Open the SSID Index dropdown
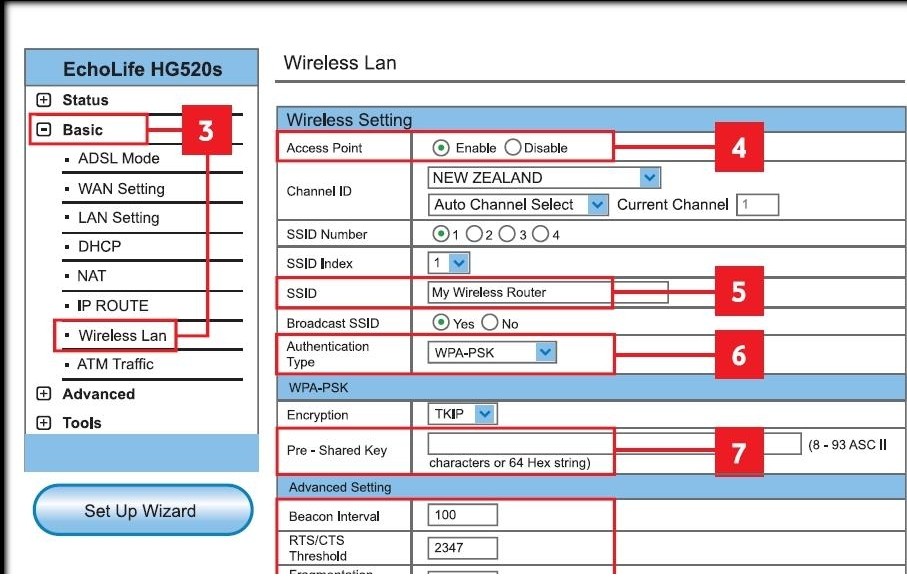This screenshot has height=581, width=907. pos(448,263)
